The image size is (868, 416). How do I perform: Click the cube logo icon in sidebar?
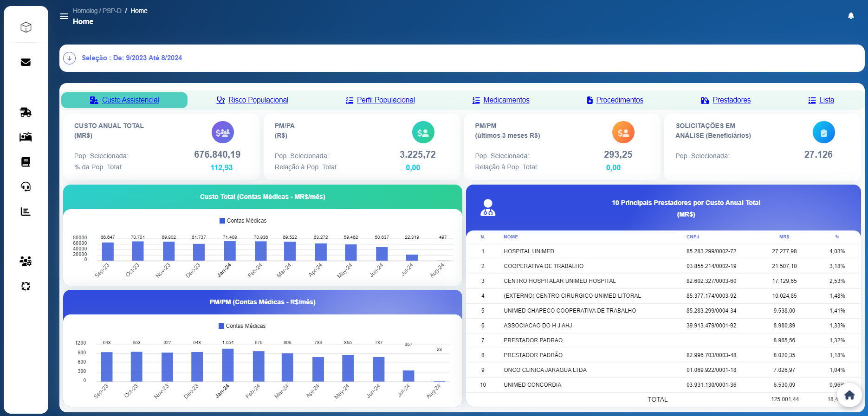point(26,27)
